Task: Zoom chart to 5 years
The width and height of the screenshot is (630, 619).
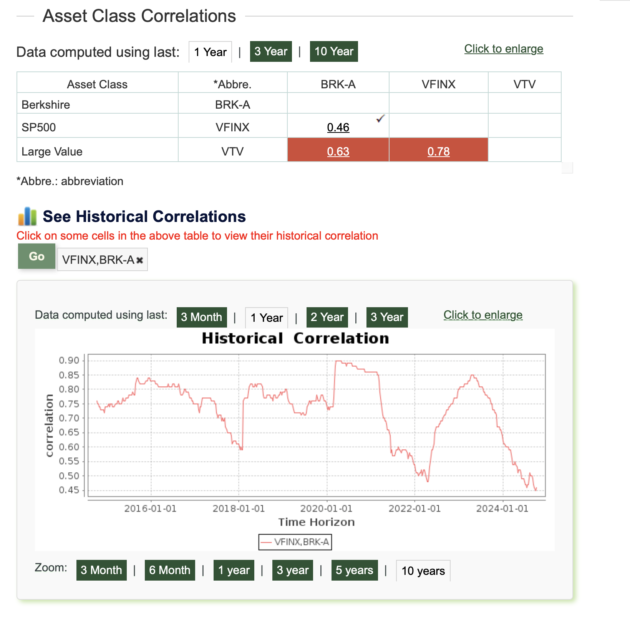Action: [354, 570]
